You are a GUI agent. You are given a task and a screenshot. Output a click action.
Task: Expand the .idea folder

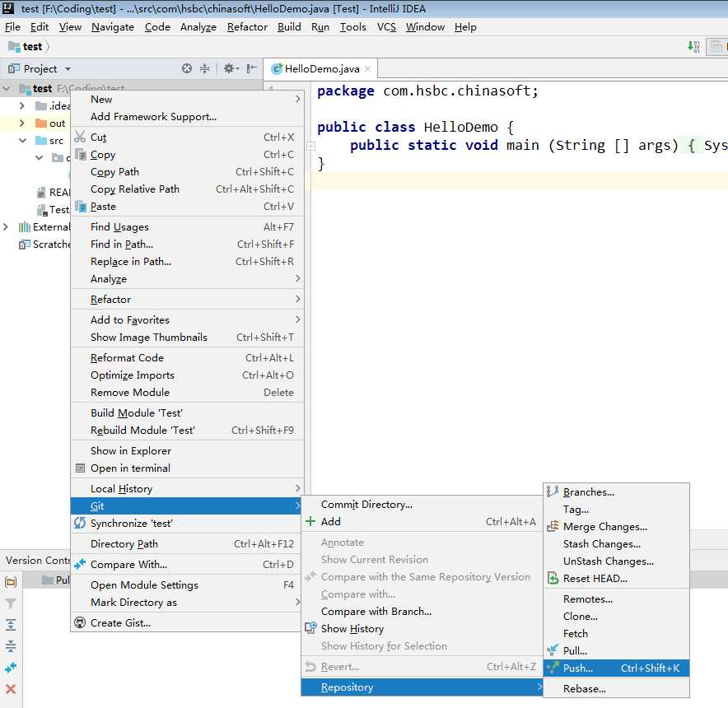[x=21, y=106]
